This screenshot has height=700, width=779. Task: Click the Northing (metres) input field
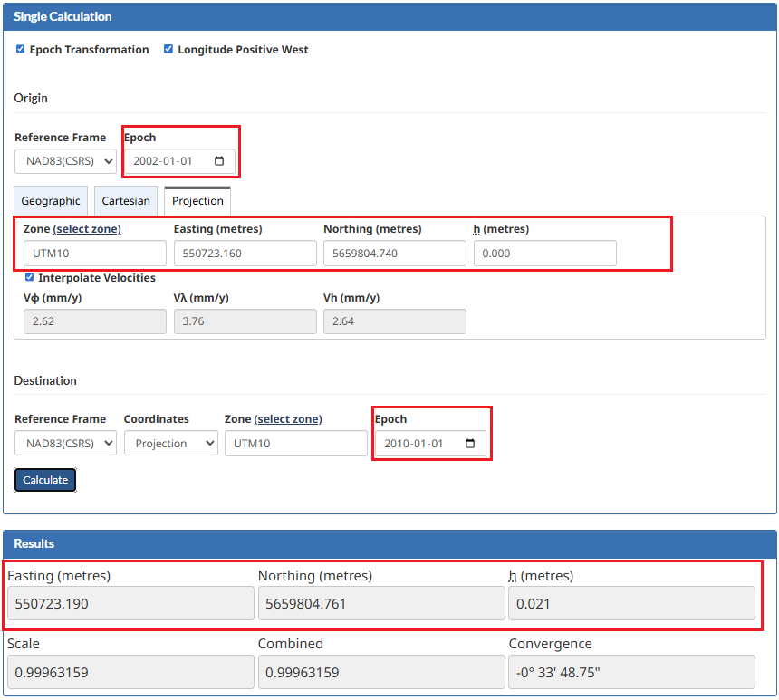click(x=394, y=254)
